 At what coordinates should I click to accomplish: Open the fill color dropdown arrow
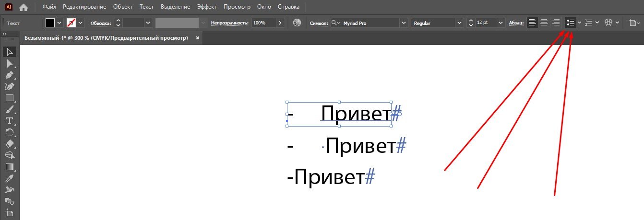point(60,23)
